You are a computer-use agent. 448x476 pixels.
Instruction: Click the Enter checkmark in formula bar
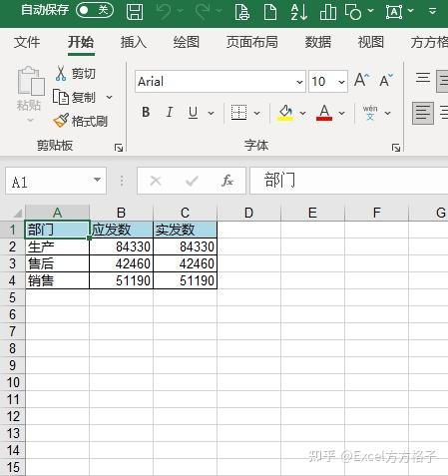(x=192, y=182)
